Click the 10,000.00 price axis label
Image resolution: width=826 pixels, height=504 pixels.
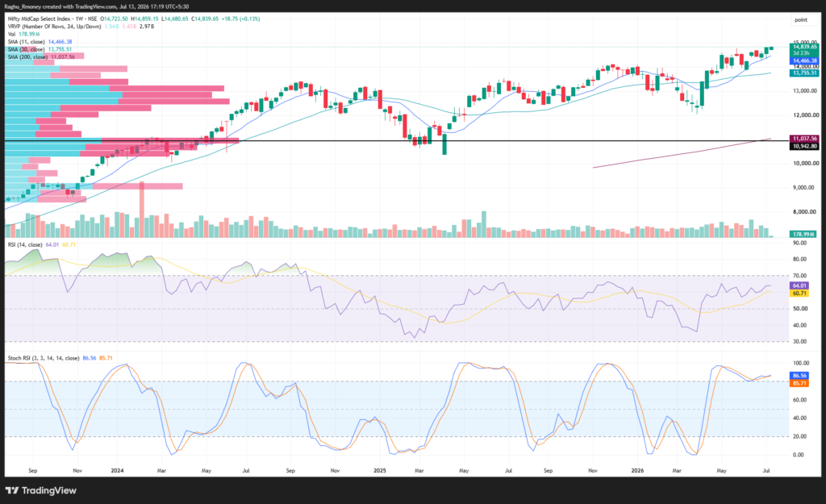pyautogui.click(x=806, y=164)
